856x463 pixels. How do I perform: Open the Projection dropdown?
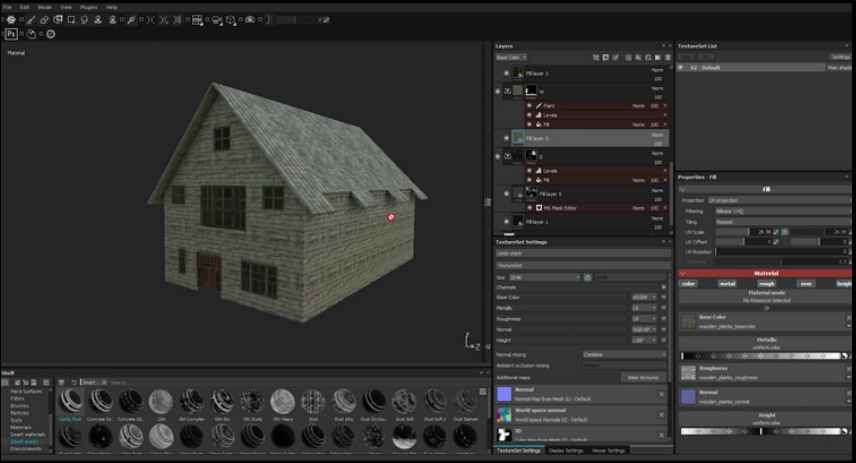(780, 200)
